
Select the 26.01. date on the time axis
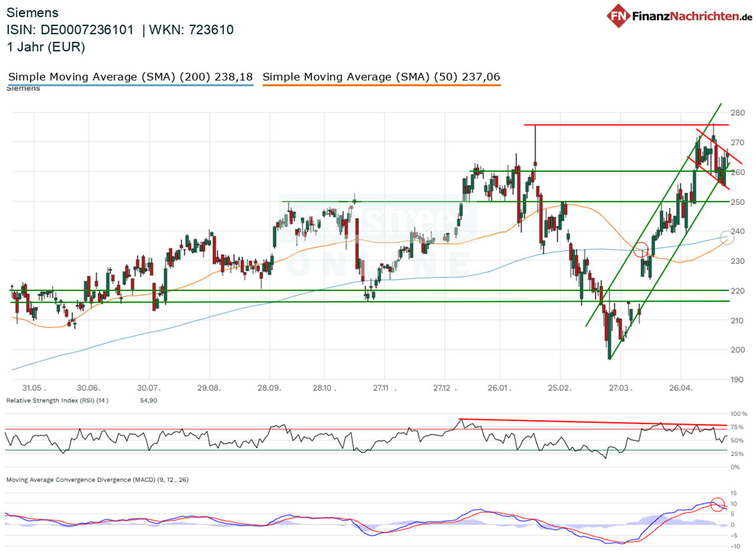[x=500, y=389]
